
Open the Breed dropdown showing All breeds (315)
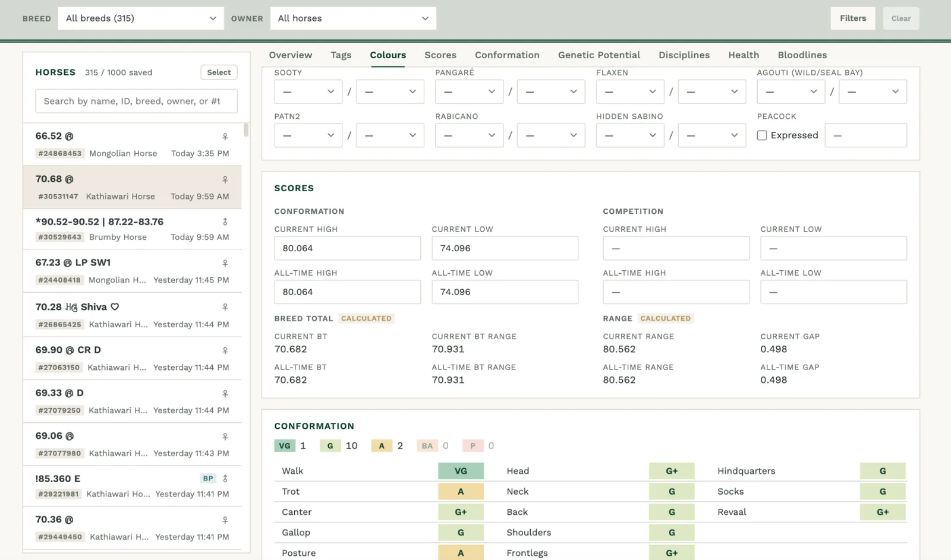pyautogui.click(x=141, y=18)
